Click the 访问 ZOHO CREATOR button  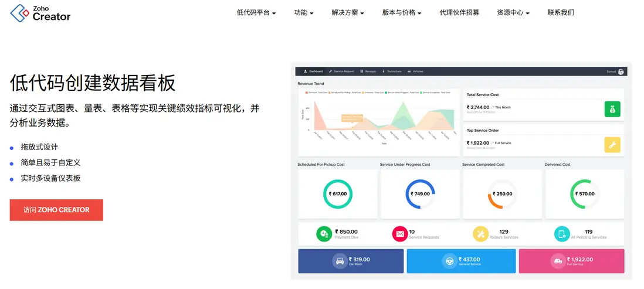[x=56, y=210]
